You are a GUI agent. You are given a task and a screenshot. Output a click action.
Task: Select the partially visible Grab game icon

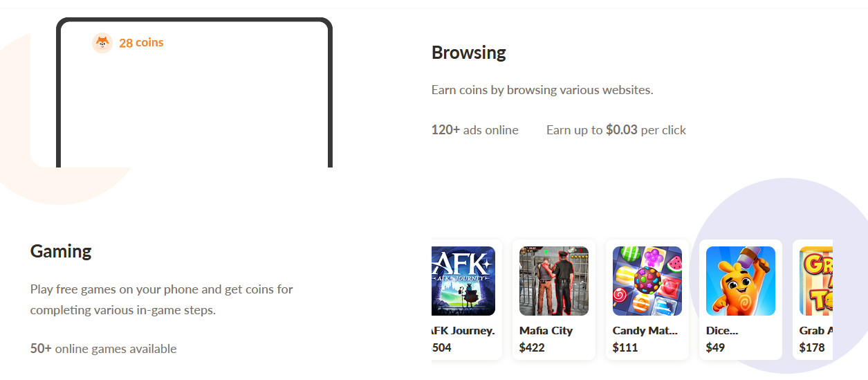816,281
